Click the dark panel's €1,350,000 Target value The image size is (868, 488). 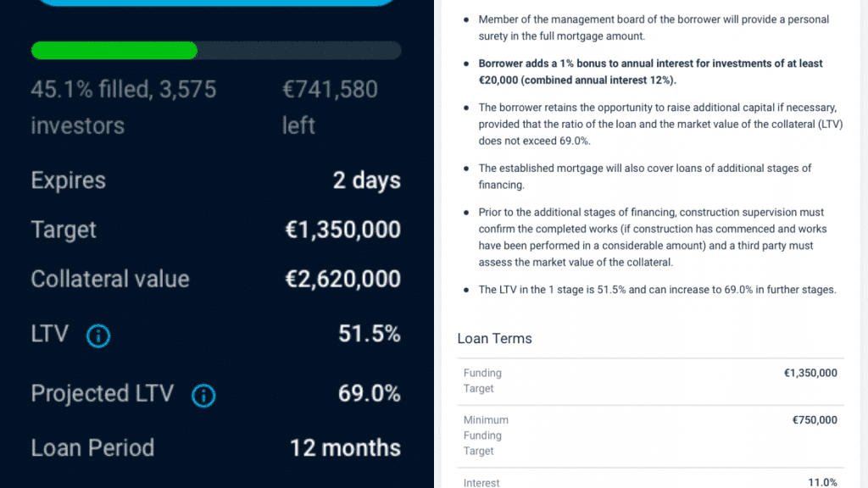(x=342, y=230)
